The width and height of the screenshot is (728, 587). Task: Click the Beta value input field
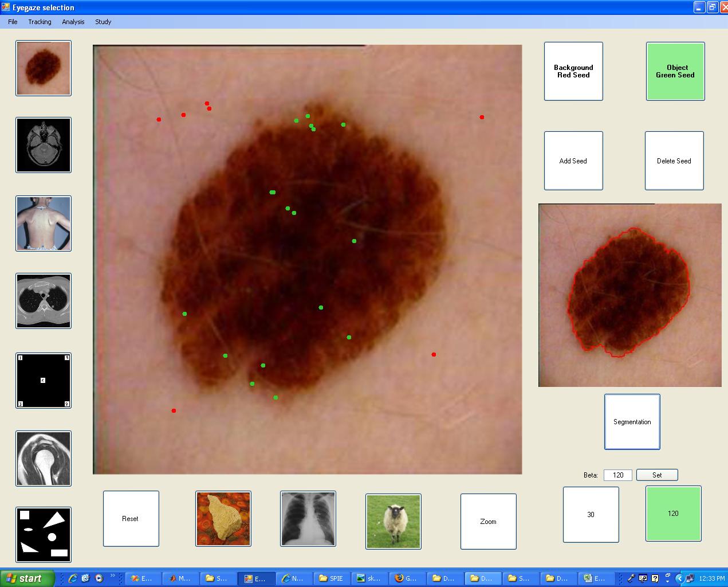coord(617,475)
